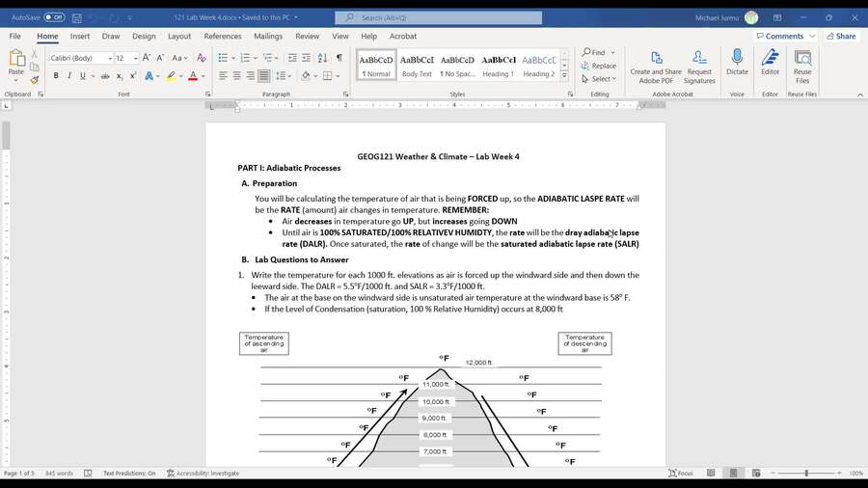868x488 pixels.
Task: Click Replace in Editing group
Action: [598, 66]
